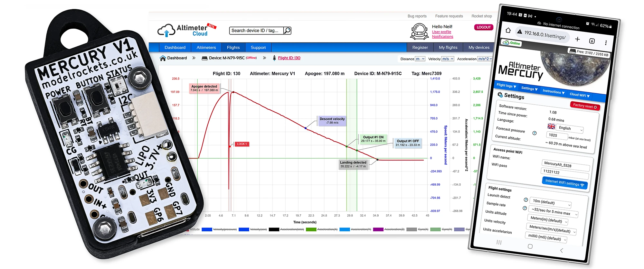Image resolution: width=644 pixels, height=269 pixels.
Task: Click the black Acceleration(total) legend swatch
Action: [x=274, y=229]
